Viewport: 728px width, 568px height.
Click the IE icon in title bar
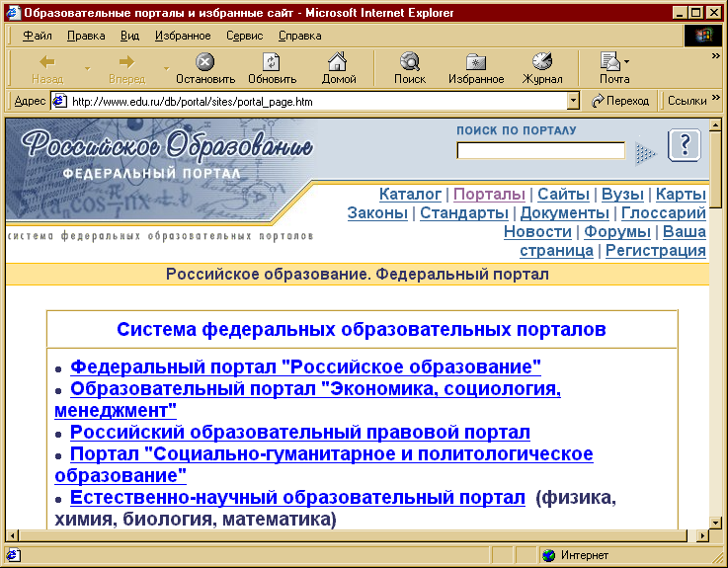13,12
